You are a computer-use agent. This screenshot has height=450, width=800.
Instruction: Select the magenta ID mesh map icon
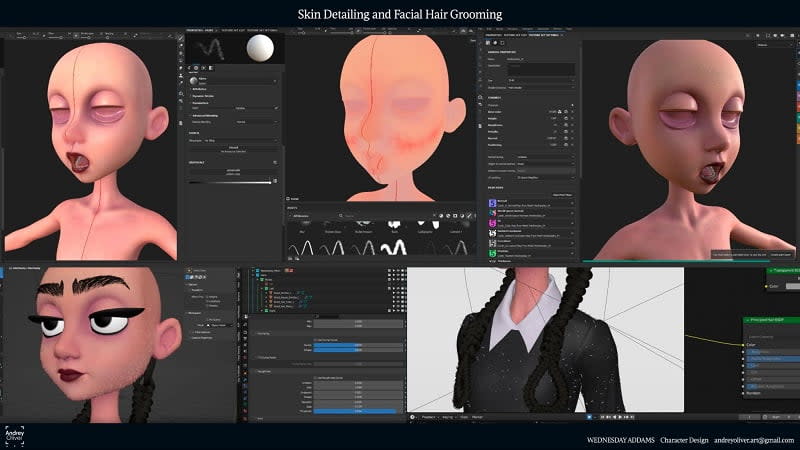coord(492,223)
